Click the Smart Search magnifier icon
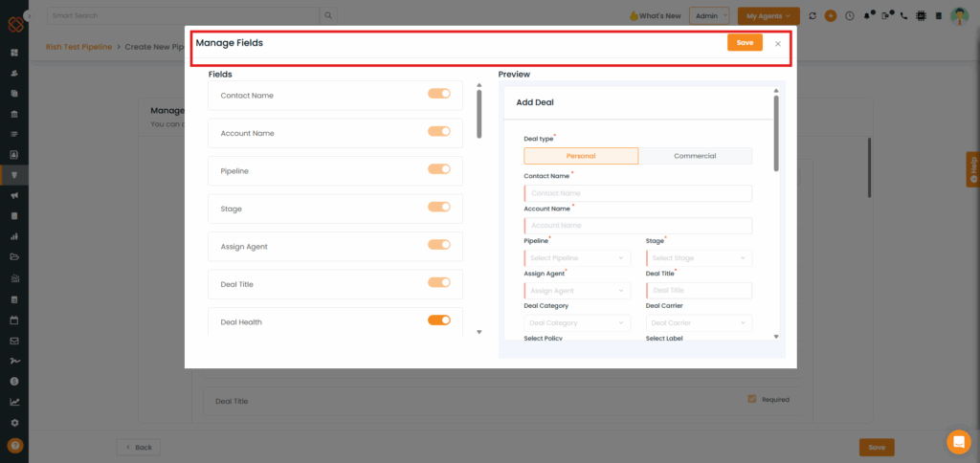This screenshot has height=463, width=980. coord(328,15)
